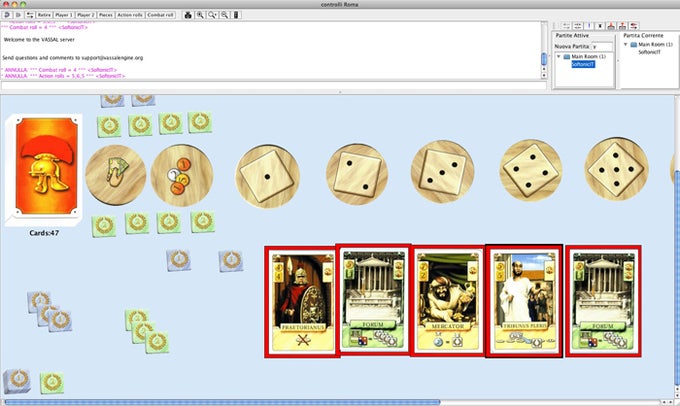Viewport: 680px width, 406px height.
Task: Click the coins wooden disc
Action: [x=182, y=175]
